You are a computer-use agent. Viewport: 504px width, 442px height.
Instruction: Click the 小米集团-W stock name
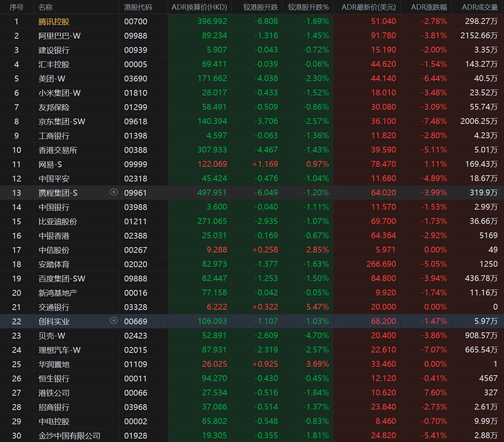59,93
